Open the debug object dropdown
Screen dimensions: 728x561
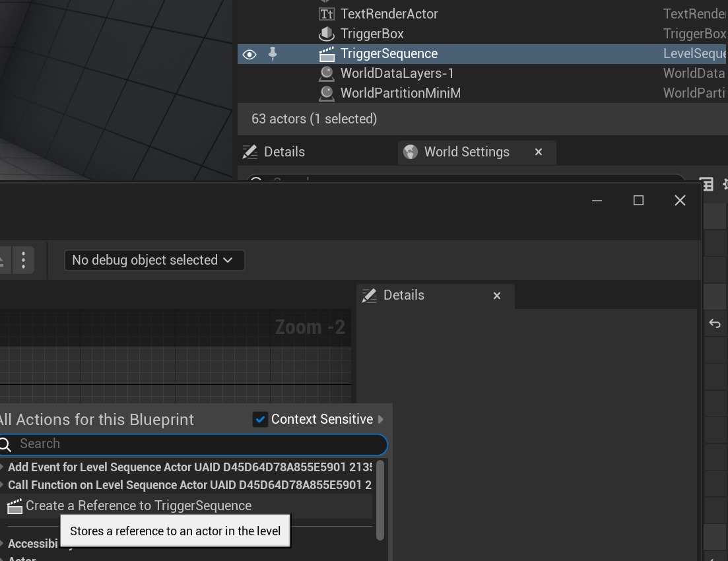[x=154, y=260]
